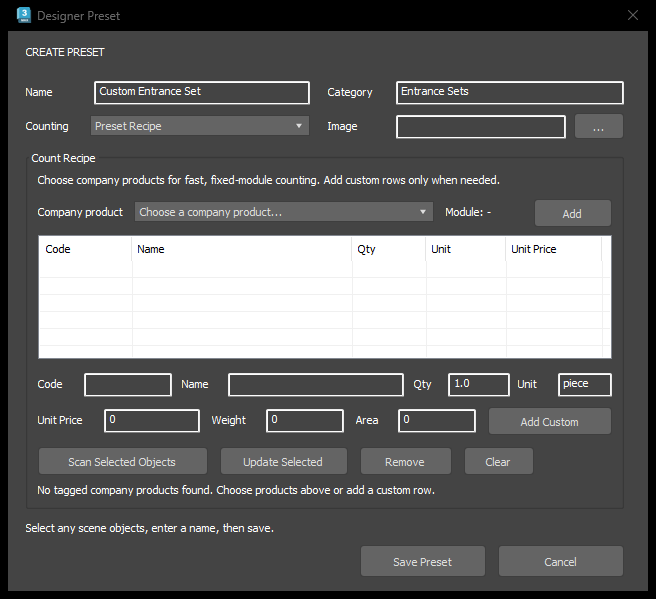Click the Update Selected button
Screen dimensions: 656x599
pos(284,461)
